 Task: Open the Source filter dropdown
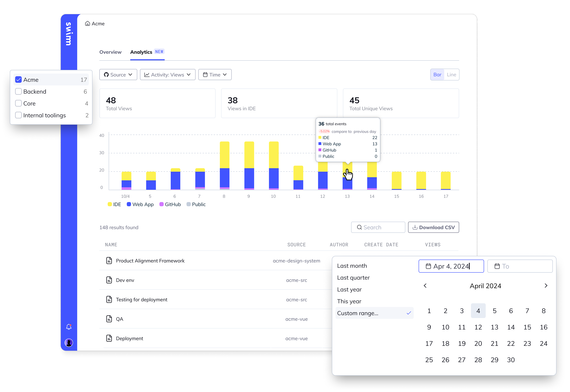tap(118, 75)
